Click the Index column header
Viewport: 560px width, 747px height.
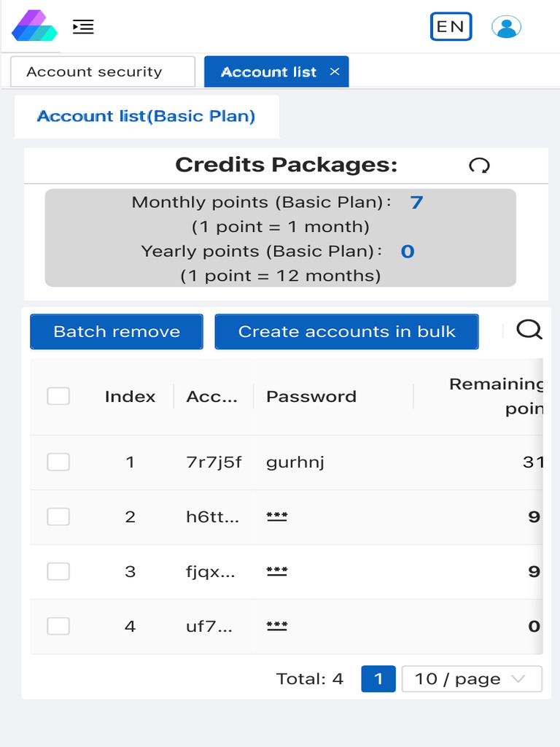pyautogui.click(x=130, y=396)
